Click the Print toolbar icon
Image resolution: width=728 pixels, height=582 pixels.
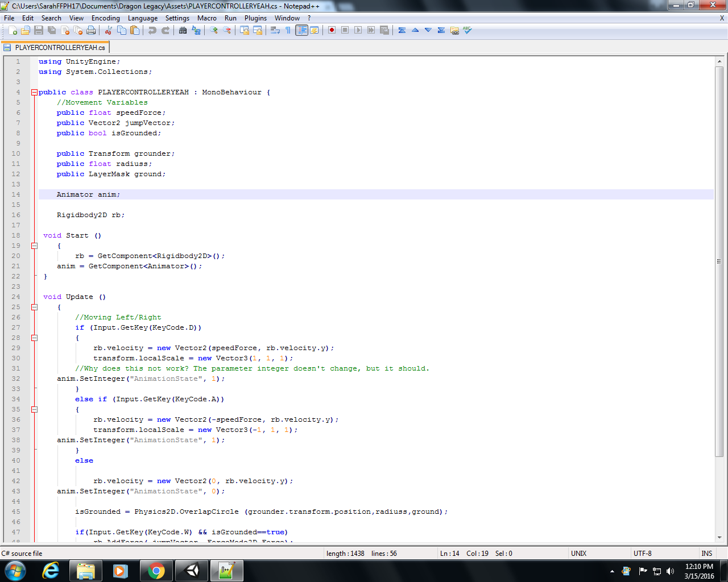tap(91, 30)
